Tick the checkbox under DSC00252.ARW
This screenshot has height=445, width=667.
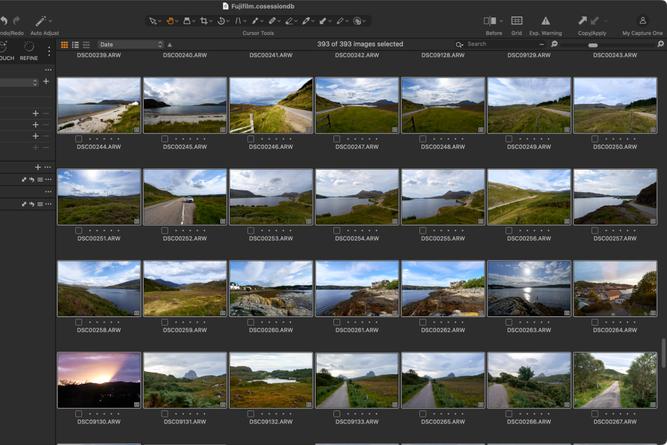pyautogui.click(x=166, y=230)
